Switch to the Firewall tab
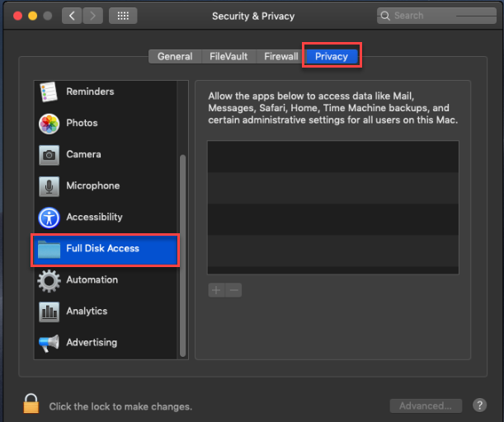The width and height of the screenshot is (504, 422). pos(280,57)
